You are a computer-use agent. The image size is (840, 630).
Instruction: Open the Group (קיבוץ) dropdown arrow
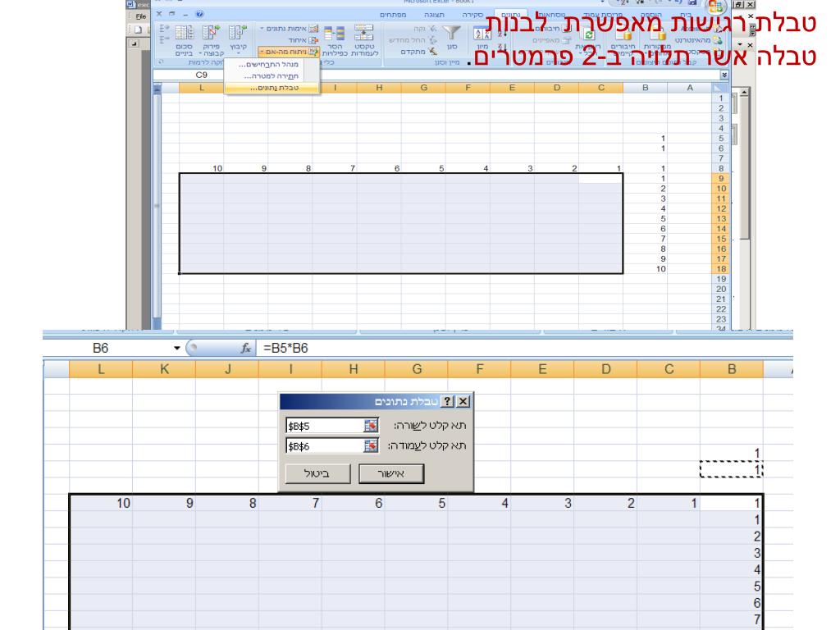[238, 53]
